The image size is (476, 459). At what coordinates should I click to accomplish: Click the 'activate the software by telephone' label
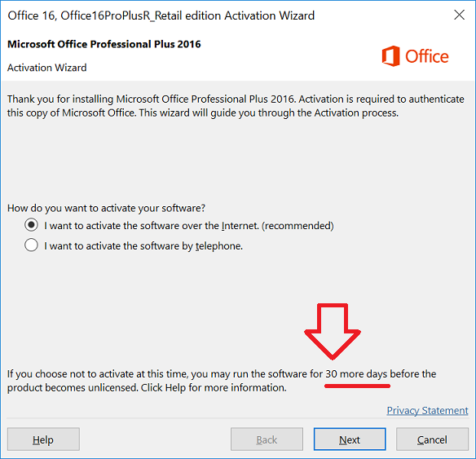(x=143, y=245)
